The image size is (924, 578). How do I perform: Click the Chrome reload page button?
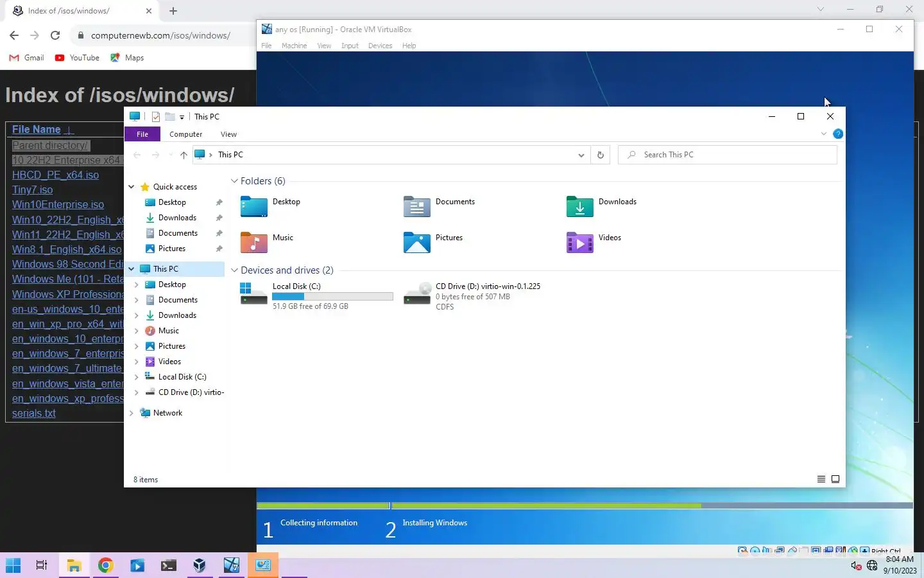tap(55, 35)
